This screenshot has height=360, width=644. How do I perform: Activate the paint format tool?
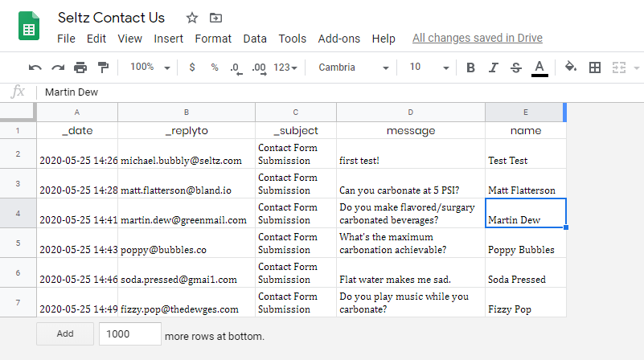click(103, 67)
